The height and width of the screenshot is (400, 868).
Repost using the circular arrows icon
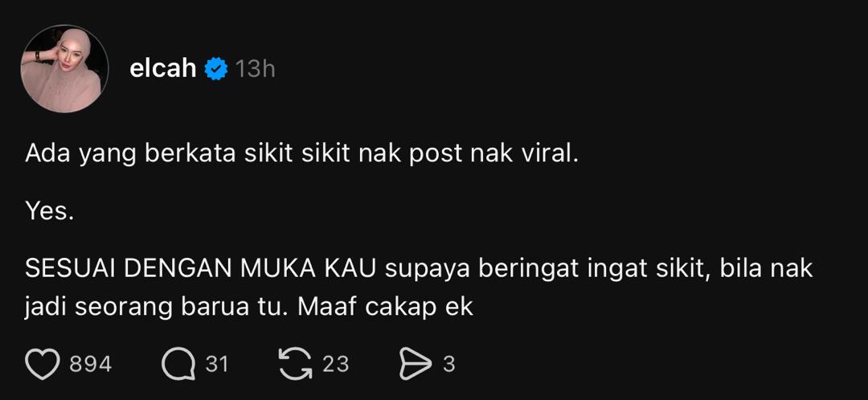[295, 364]
